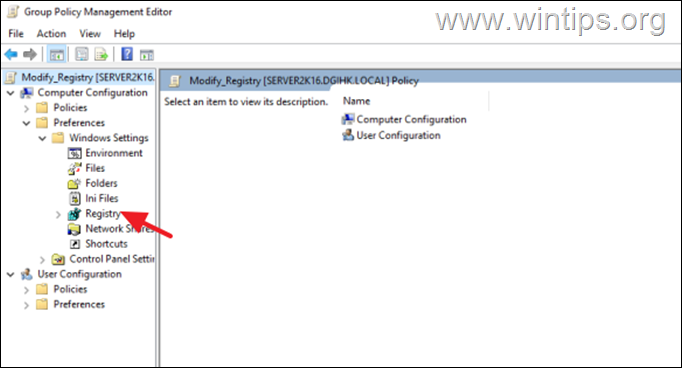Image resolution: width=682 pixels, height=368 pixels.
Task: Select the Control Panel Settings label
Action: pos(112,259)
